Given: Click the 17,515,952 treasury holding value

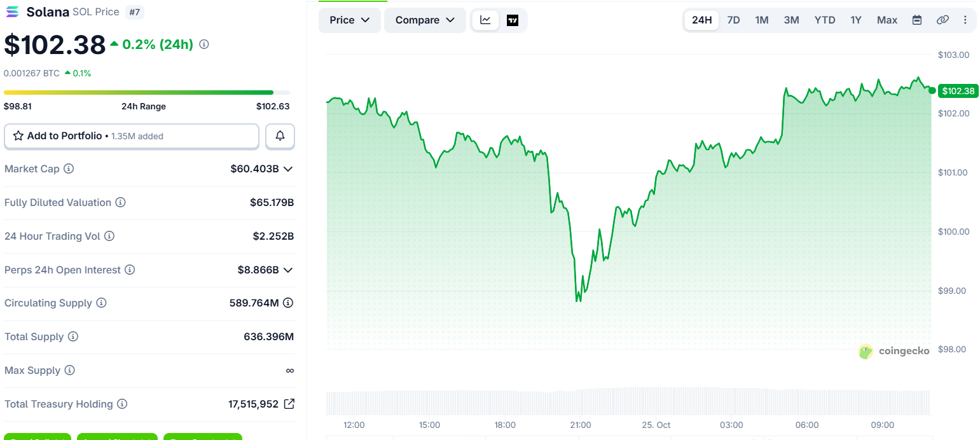Looking at the screenshot, I should 253,404.
